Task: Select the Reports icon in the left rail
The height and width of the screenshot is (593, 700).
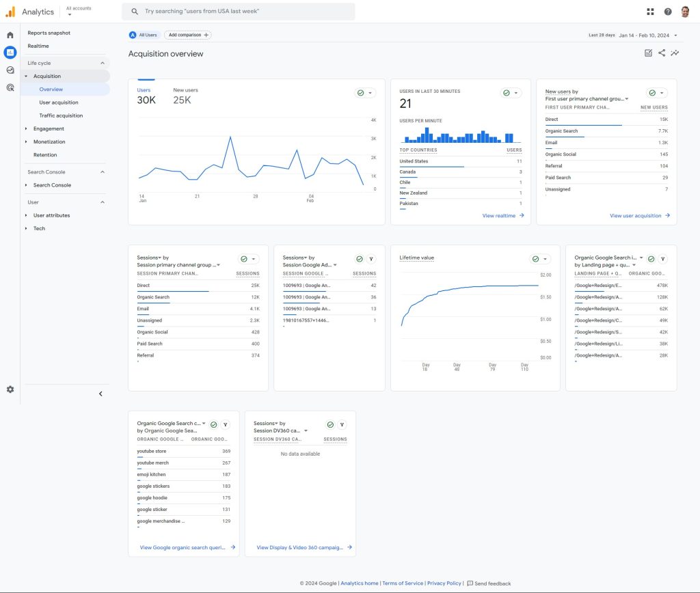Action: click(x=10, y=53)
